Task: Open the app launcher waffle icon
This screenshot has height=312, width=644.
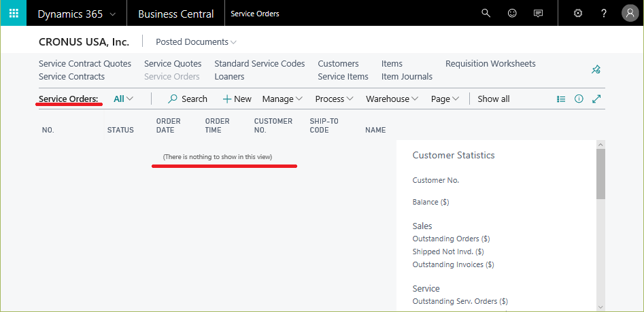Action: 14,13
